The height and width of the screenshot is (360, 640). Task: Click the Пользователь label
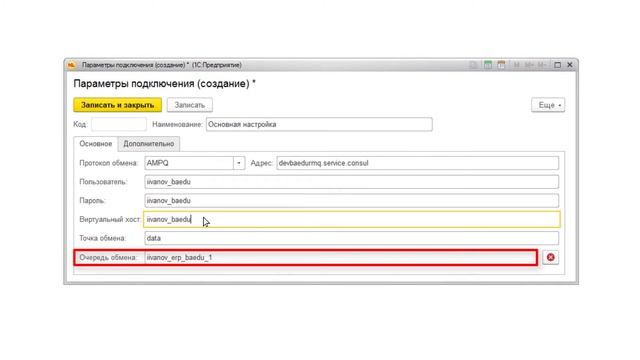coord(103,182)
